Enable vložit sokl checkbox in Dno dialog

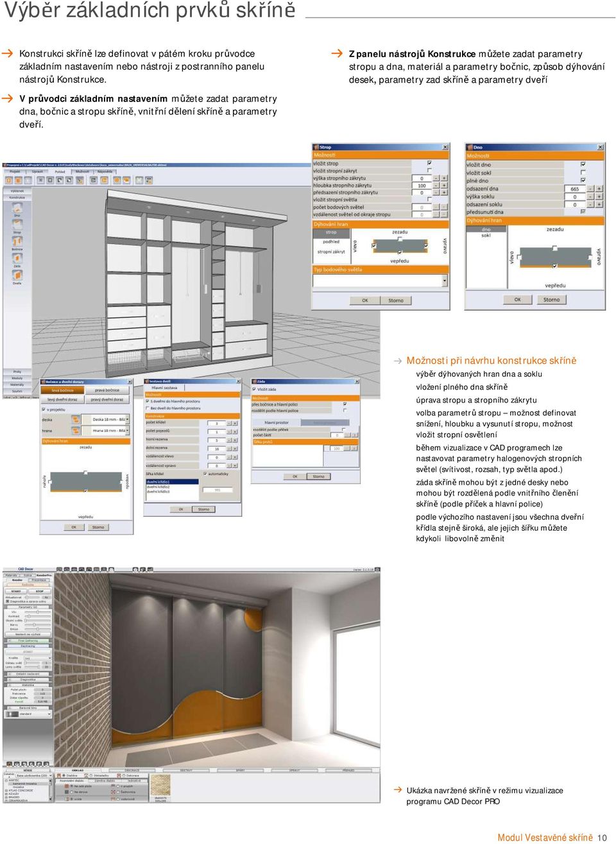pos(583,173)
